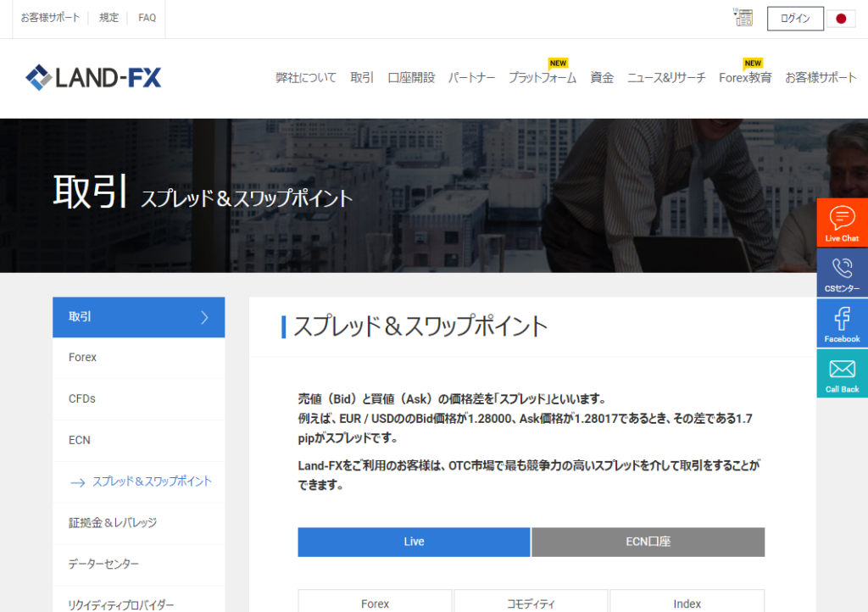This screenshot has height=612, width=868.
Task: Select the コモディティ tab
Action: point(531,602)
